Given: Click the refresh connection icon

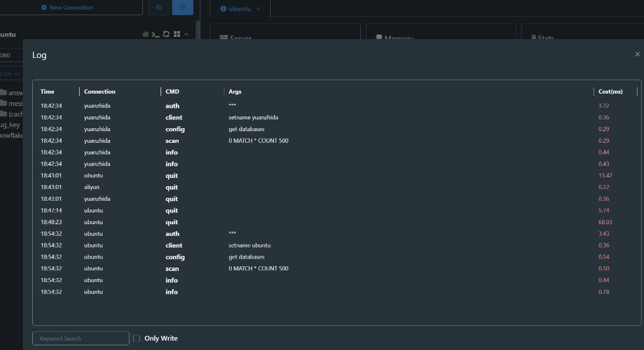Looking at the screenshot, I should coord(166,35).
